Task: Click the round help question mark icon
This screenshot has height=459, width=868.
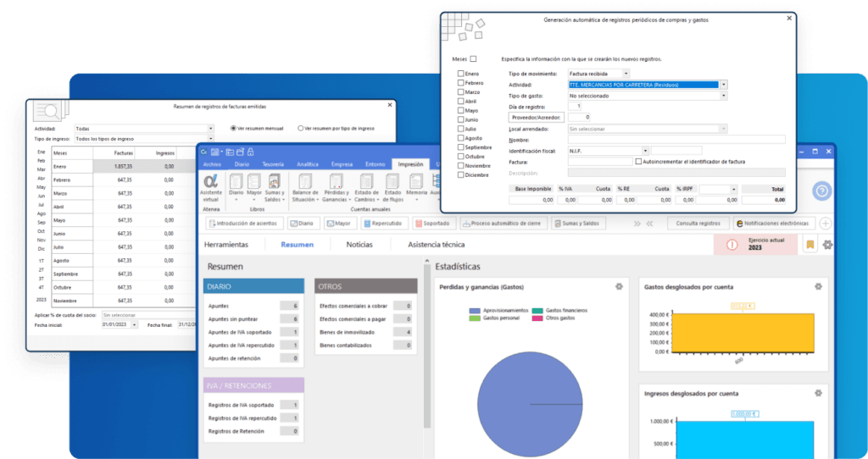Action: (x=822, y=191)
